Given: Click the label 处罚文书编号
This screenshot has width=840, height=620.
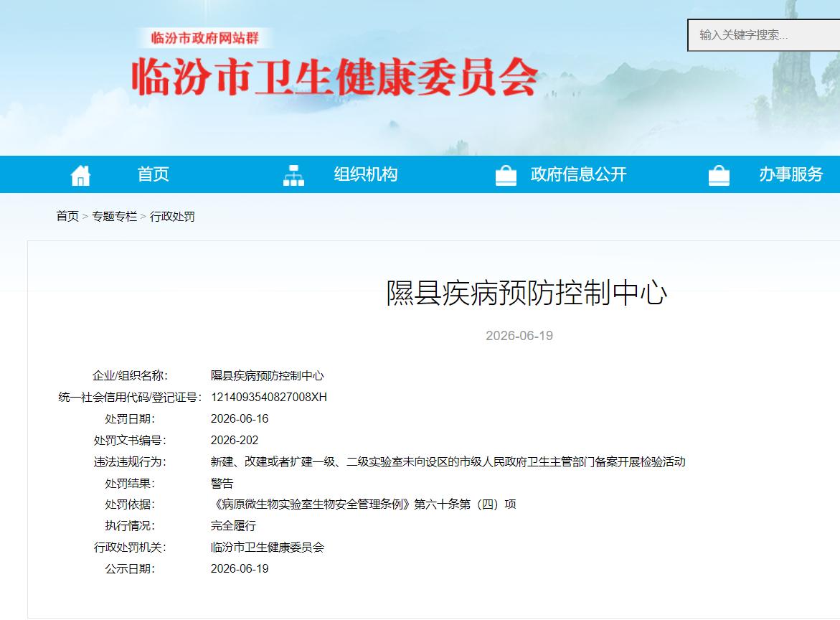Looking at the screenshot, I should (130, 440).
